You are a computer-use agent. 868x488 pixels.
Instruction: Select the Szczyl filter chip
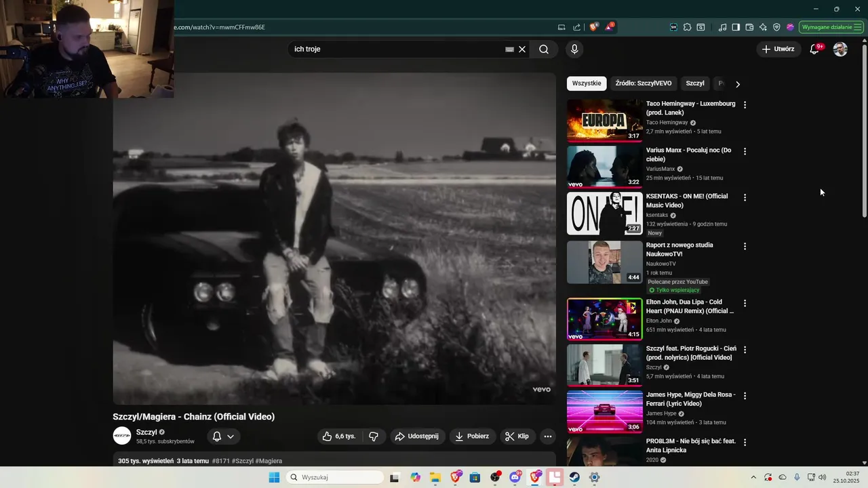tap(695, 83)
